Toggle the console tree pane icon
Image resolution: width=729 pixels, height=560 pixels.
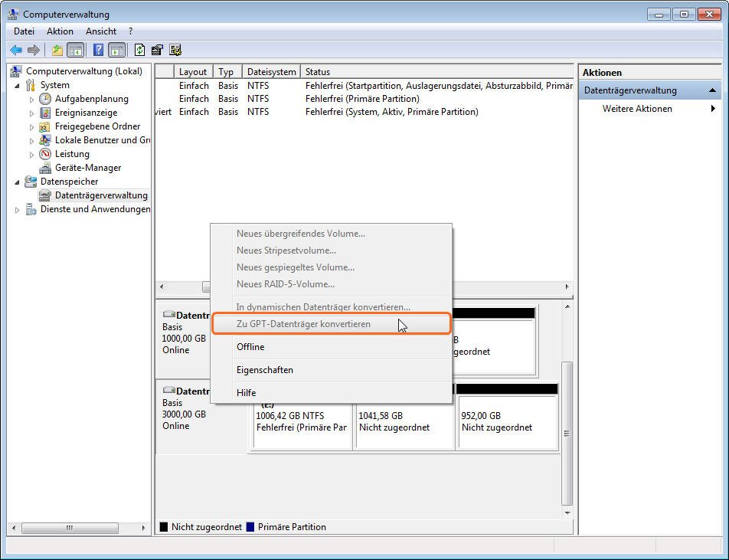[75, 50]
